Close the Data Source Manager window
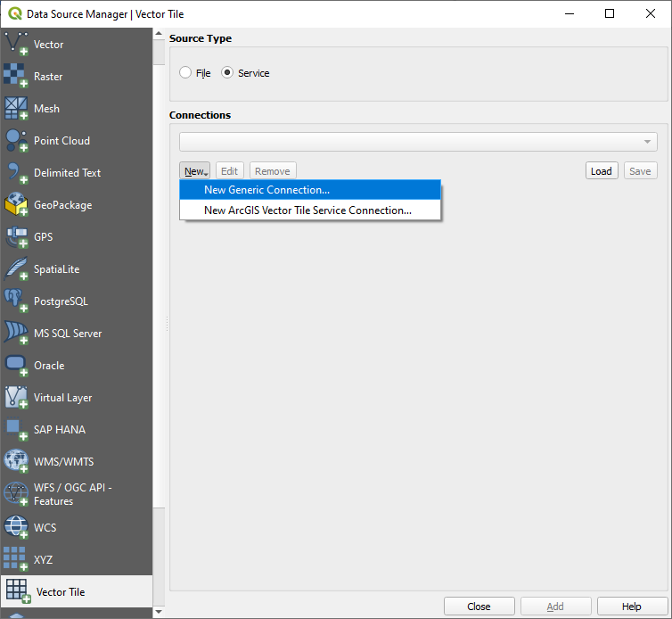Screen dimensions: 672x619 pos(650,13)
